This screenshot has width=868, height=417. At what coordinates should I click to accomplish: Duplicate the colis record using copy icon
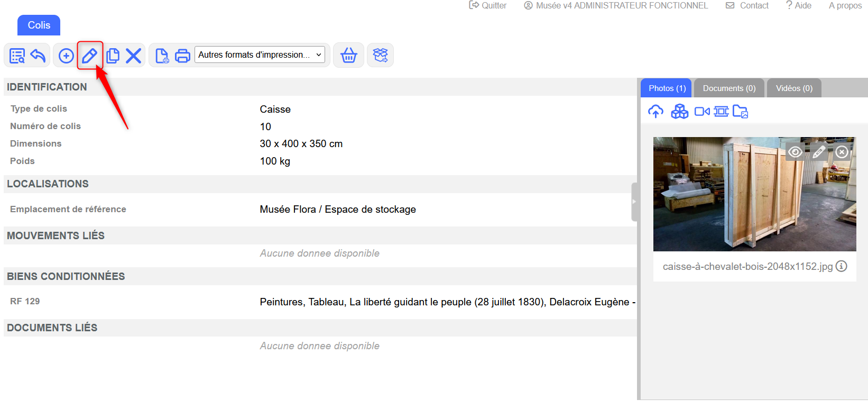pyautogui.click(x=112, y=56)
